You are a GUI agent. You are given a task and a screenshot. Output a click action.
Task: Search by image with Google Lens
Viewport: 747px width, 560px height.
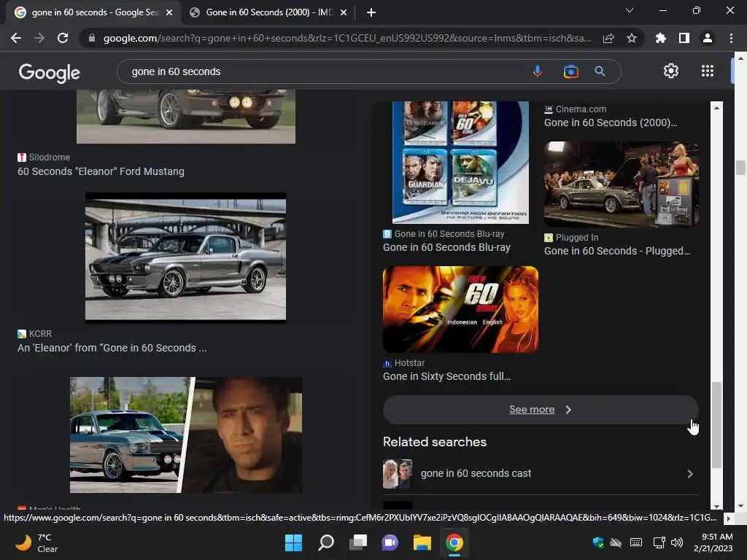(x=570, y=71)
